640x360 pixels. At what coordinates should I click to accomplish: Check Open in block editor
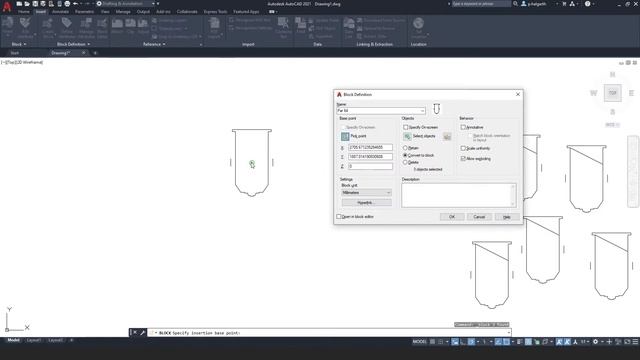(338, 216)
